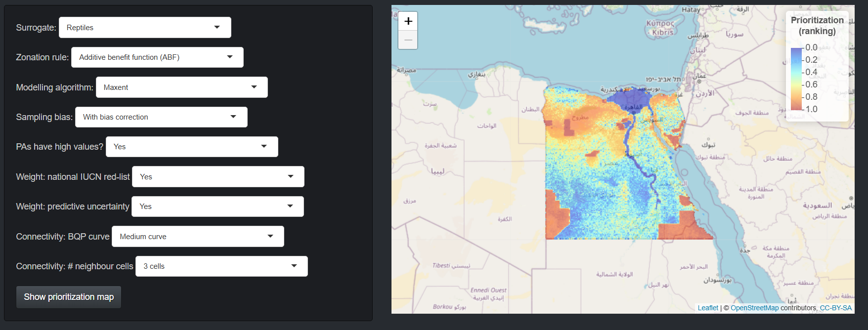The height and width of the screenshot is (330, 868).
Task: Click the Borkou map label
Action: pos(442,306)
